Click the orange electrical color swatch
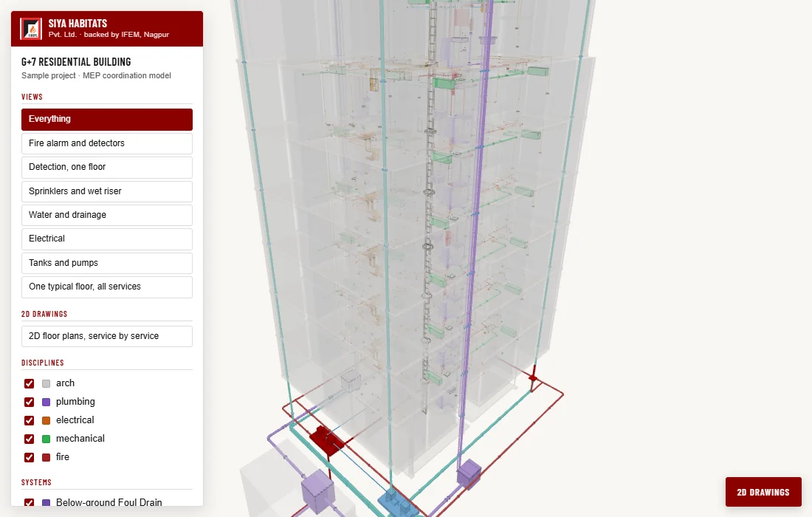 coord(46,421)
